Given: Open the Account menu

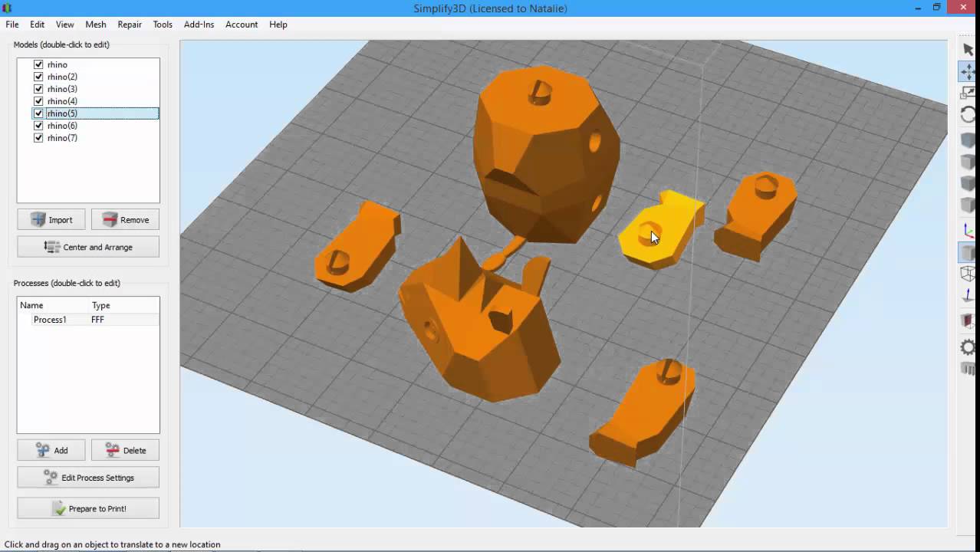Looking at the screenshot, I should pos(242,25).
